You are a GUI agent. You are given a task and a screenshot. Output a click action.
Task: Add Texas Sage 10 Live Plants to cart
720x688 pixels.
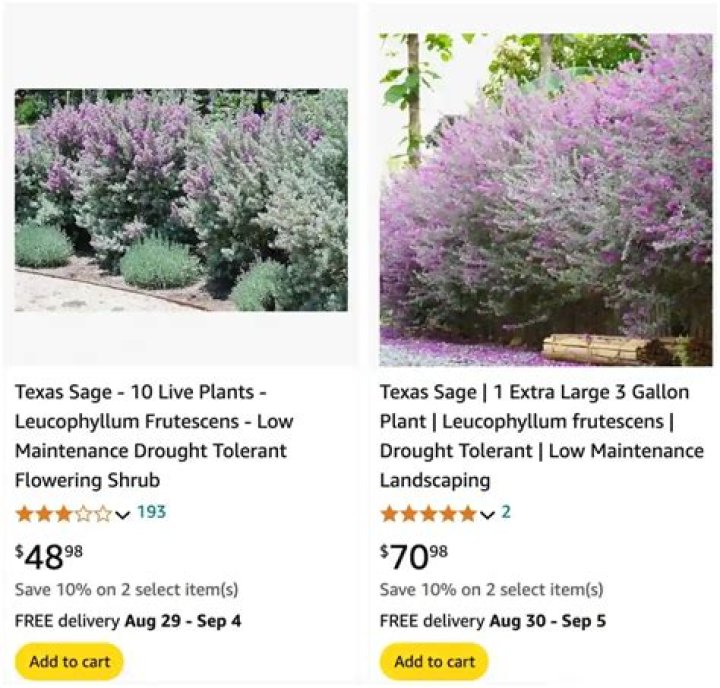tap(69, 661)
